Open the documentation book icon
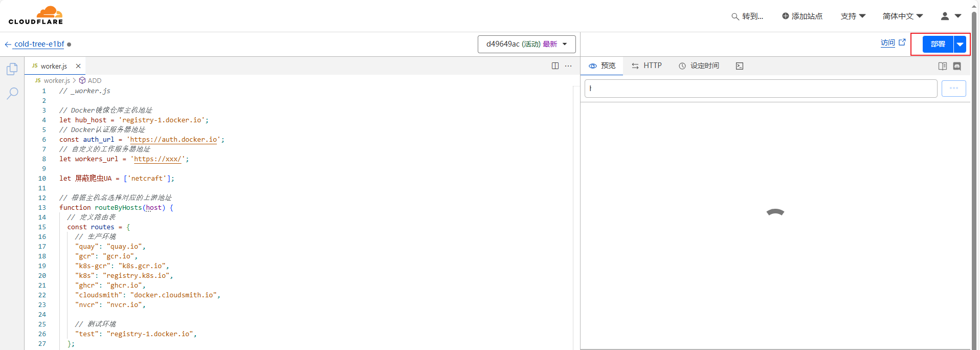 tap(943, 66)
